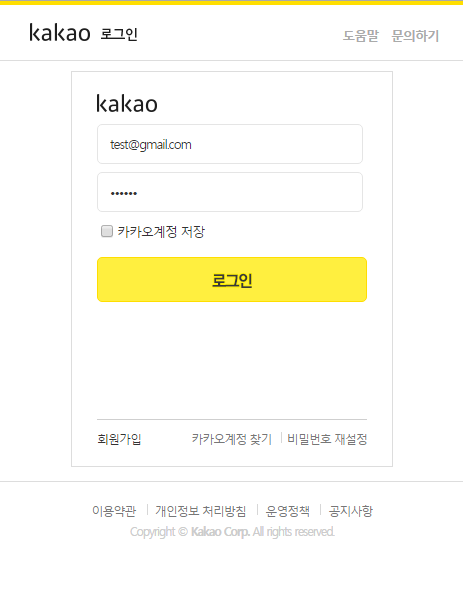Click the 로그인 title beside header logo
Screen dimensions: 463x615
[119, 34]
